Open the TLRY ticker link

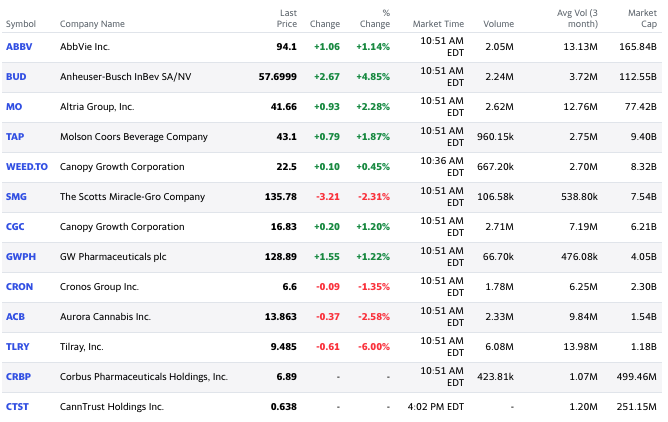coord(18,347)
